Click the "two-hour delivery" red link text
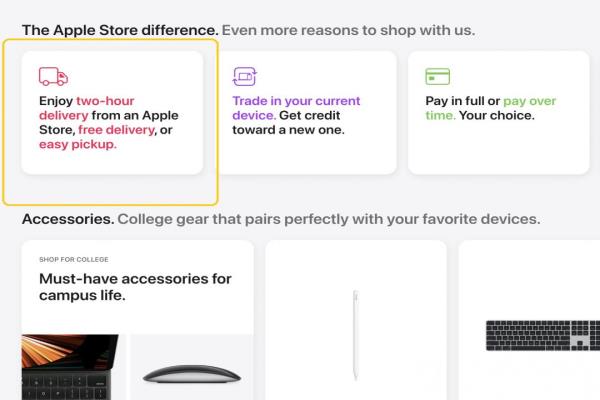The height and width of the screenshot is (400, 600). point(86,108)
